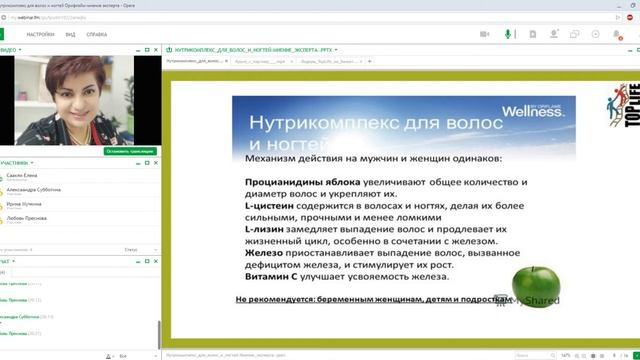Click the green button at bottom-right corner
640x360 pixels.
click(636, 356)
